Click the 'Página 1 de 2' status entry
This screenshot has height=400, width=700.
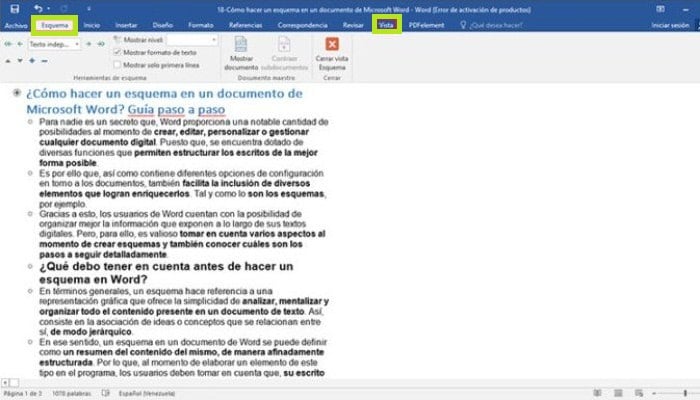(x=22, y=393)
